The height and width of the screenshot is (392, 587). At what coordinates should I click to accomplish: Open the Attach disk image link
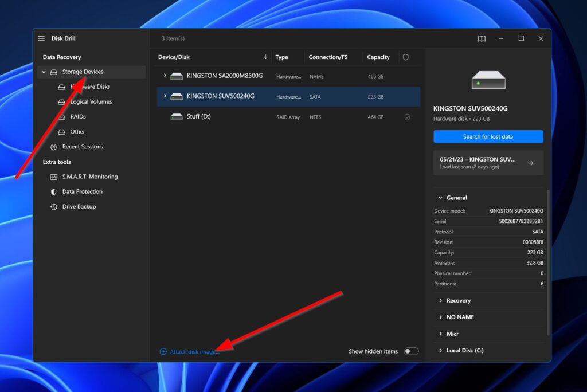coord(190,351)
